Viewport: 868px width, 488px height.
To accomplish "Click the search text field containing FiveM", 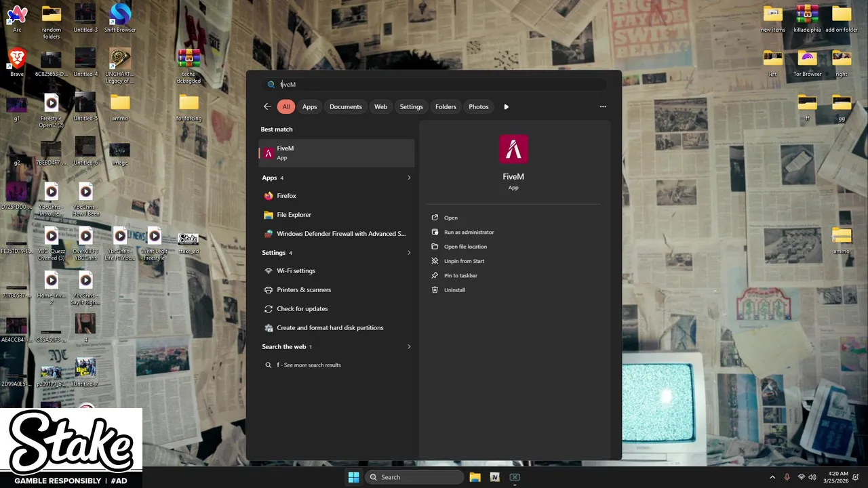I will (x=434, y=85).
